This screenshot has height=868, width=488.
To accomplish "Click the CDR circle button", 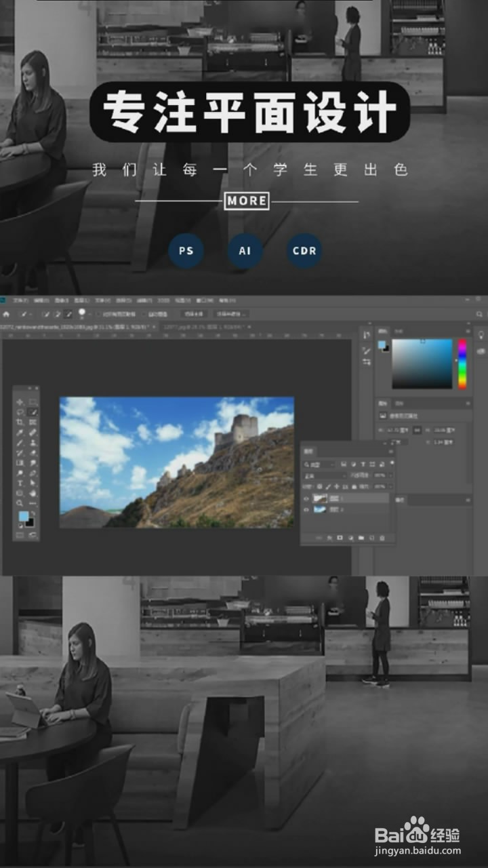I will coord(304,251).
